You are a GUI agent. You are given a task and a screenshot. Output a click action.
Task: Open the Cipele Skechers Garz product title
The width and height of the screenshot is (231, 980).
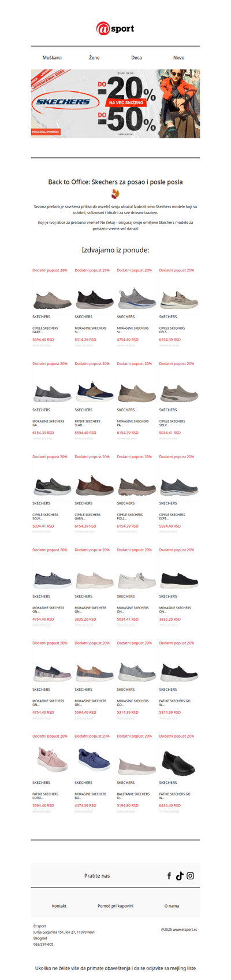coord(46,330)
